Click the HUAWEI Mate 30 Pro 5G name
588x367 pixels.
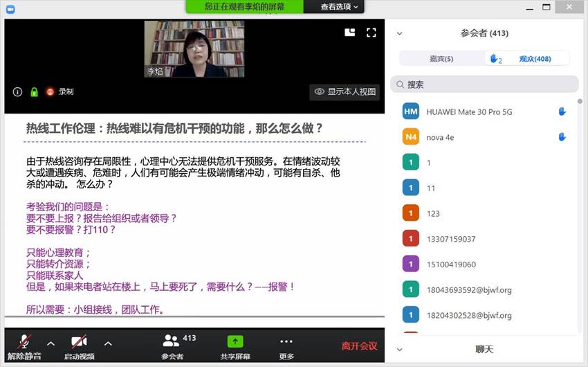(x=469, y=111)
